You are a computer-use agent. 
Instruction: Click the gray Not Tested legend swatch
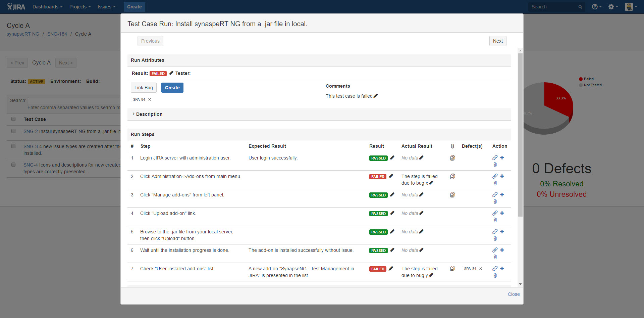coord(581,85)
